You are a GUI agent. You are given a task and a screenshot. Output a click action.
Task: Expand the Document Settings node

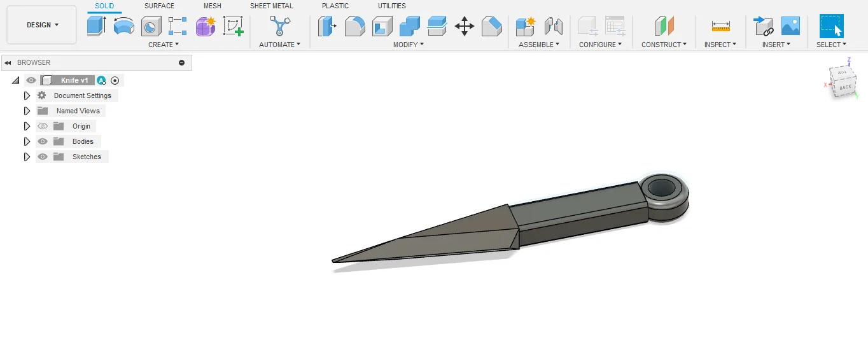tap(27, 95)
